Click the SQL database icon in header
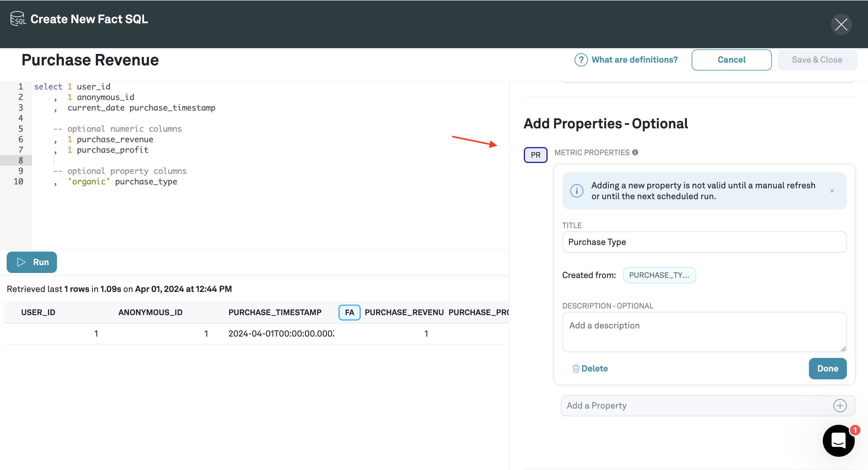 tap(17, 19)
